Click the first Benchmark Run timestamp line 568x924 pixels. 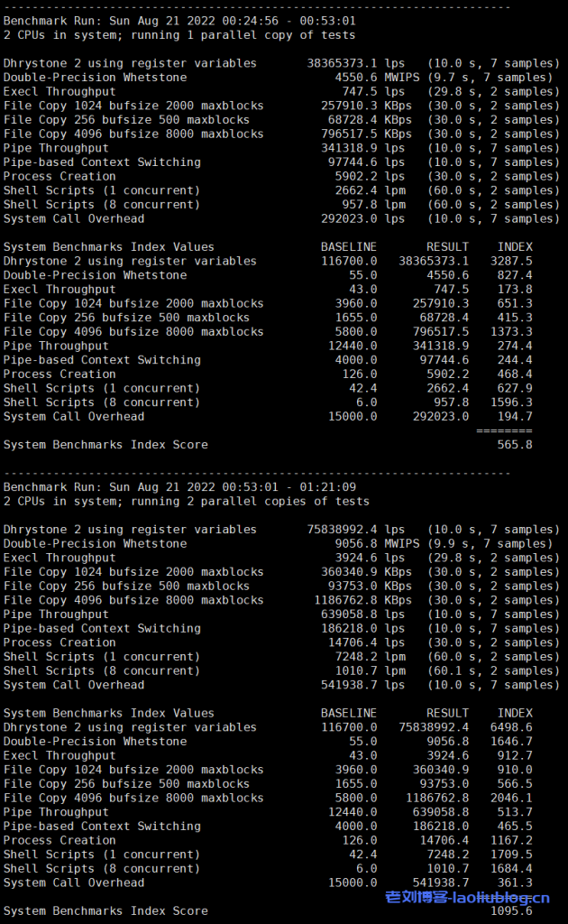(x=179, y=21)
